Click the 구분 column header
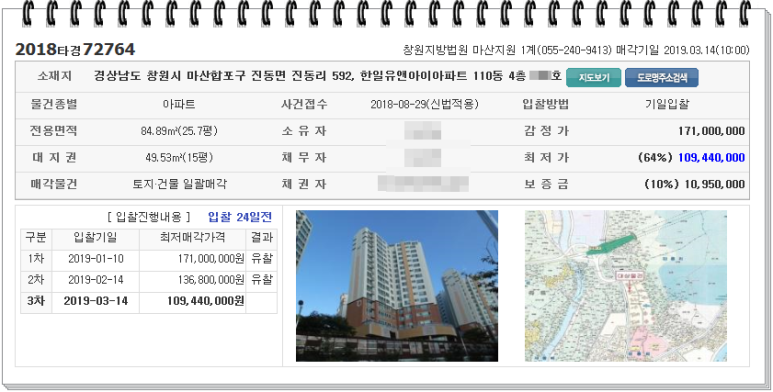The width and height of the screenshot is (773, 392). click(36, 238)
